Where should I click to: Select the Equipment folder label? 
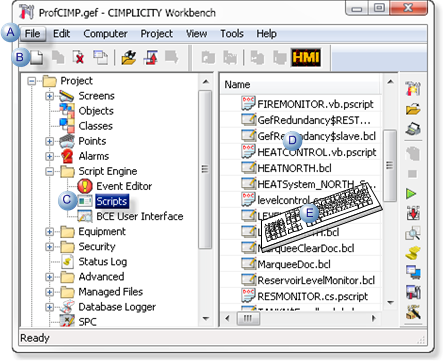coord(102,232)
